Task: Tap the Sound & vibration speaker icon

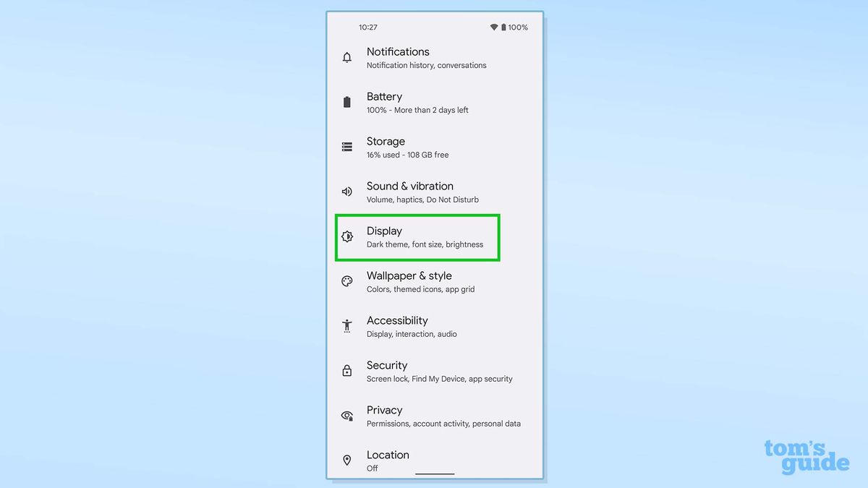Action: pyautogui.click(x=346, y=192)
